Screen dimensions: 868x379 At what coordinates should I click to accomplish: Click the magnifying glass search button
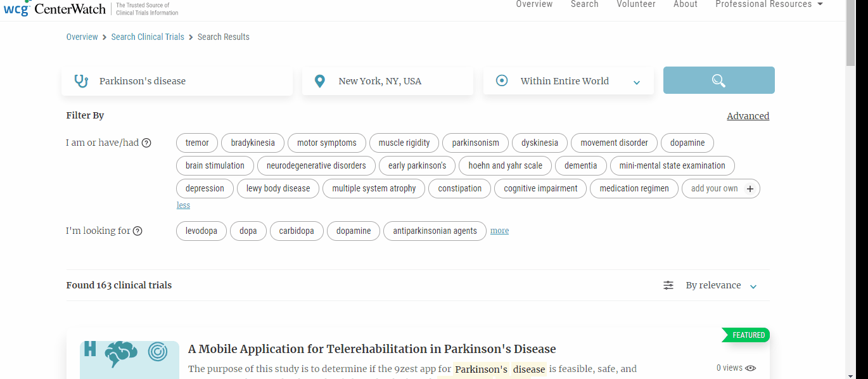(718, 80)
